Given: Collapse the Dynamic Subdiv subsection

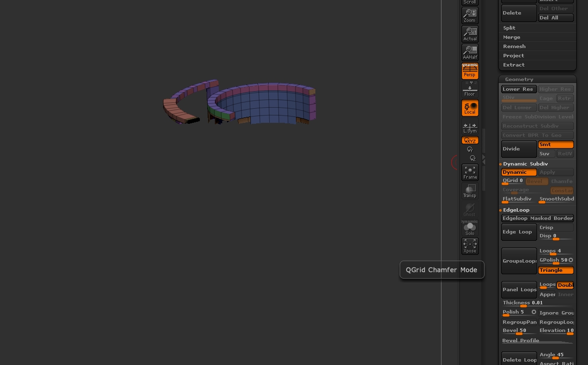Looking at the screenshot, I should tap(525, 164).
